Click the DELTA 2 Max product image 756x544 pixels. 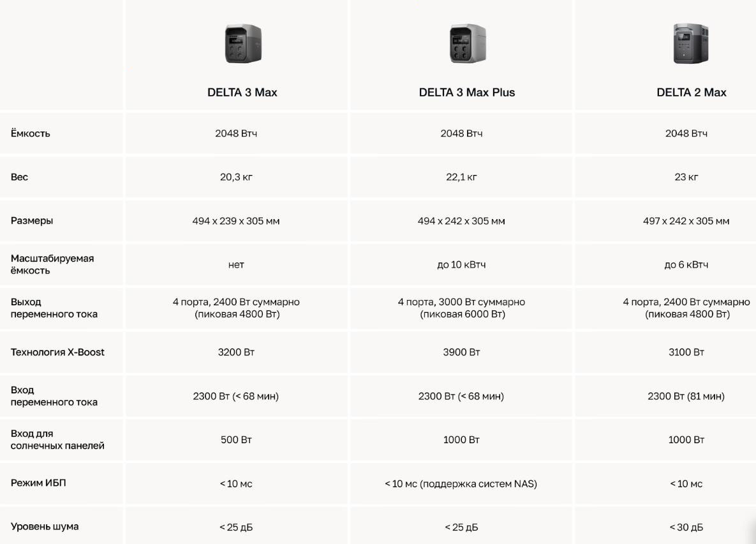[691, 43]
